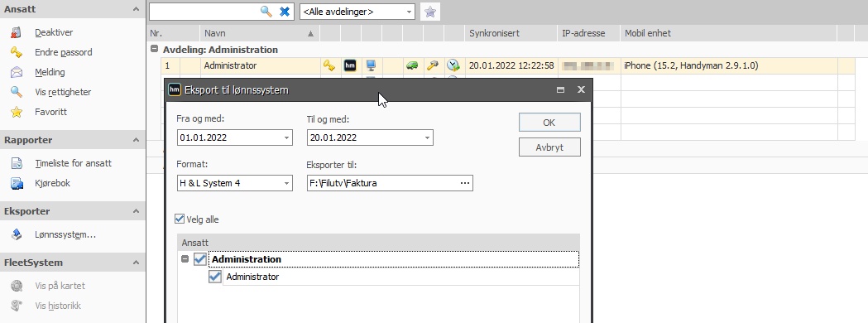Image resolution: width=868 pixels, height=323 pixels.
Task: Click the Melding envelope icon
Action: point(17,72)
